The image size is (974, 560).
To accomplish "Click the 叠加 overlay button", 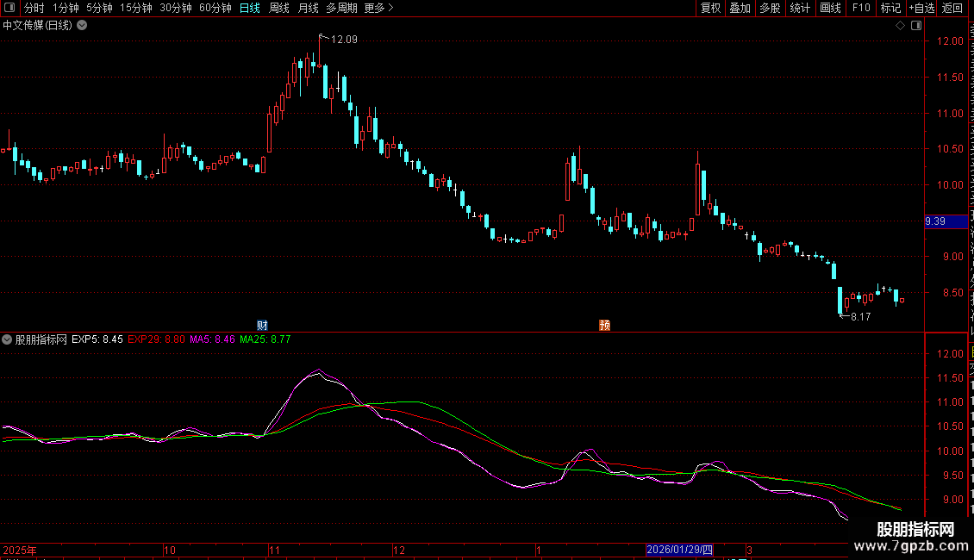I will (740, 8).
